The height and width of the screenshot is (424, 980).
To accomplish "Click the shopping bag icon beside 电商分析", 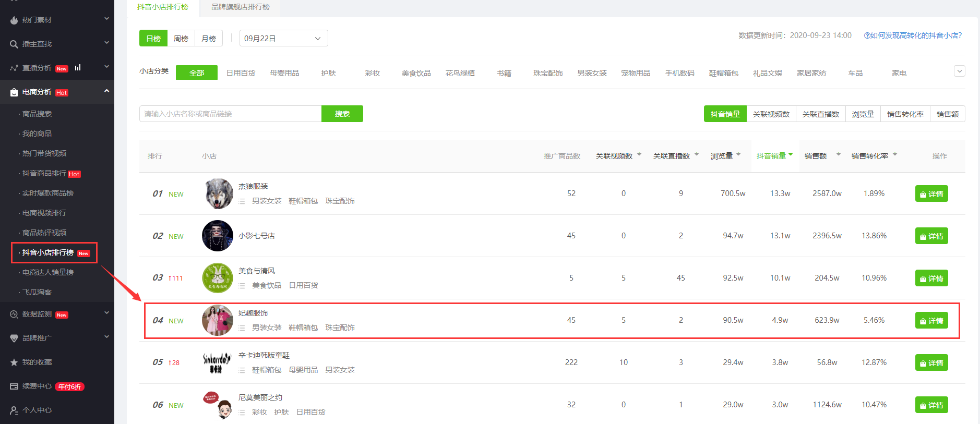I will point(14,92).
